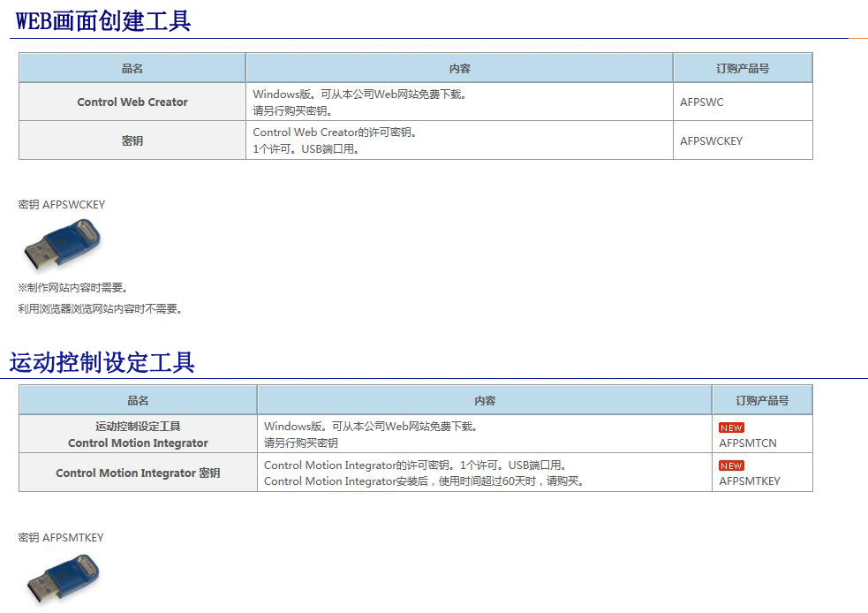Select Windows版 description in Motion Integrator row
Viewport: 868px width, 613px height.
point(371,427)
